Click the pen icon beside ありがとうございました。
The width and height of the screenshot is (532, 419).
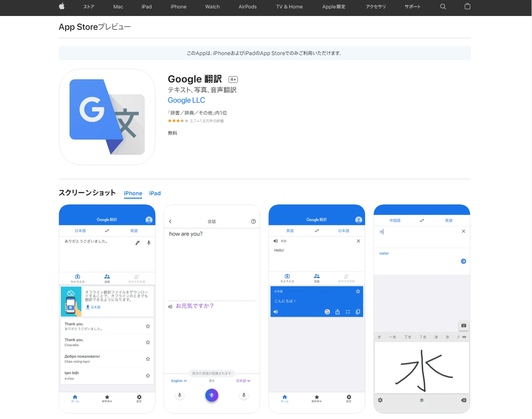137,243
